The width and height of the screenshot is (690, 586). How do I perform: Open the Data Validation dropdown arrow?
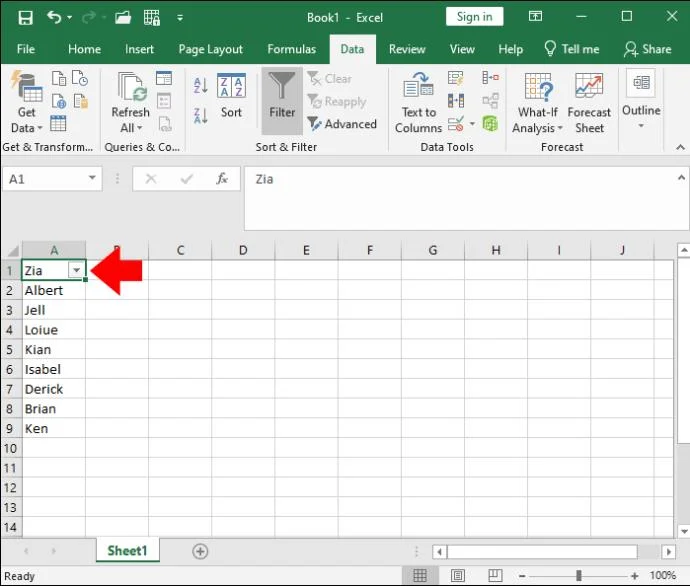tap(472, 124)
